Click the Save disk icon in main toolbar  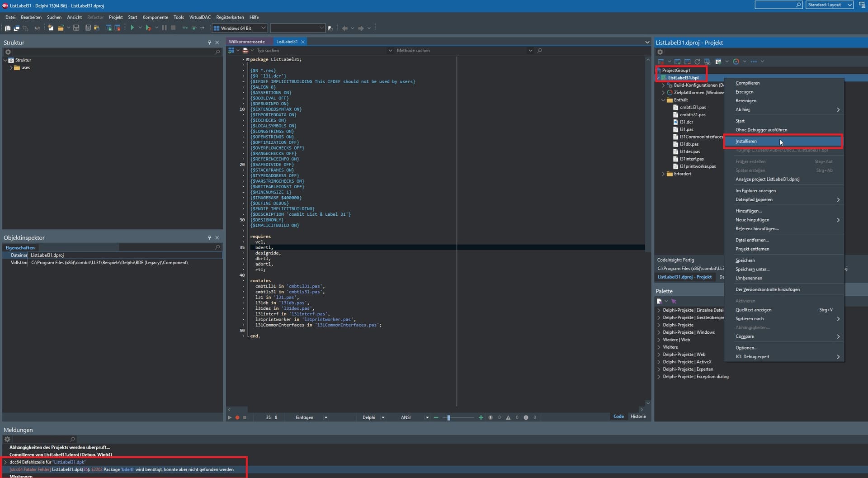(x=76, y=28)
